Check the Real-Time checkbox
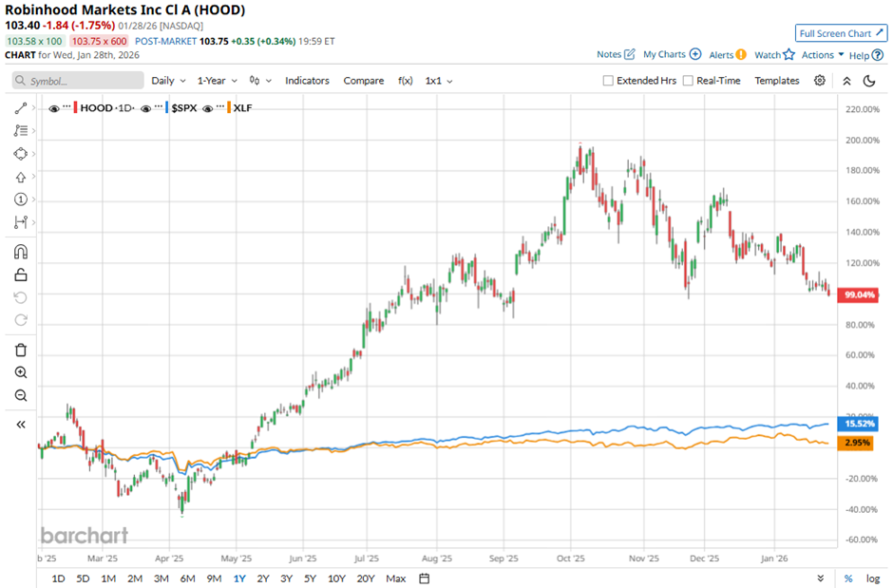Viewport: 893px width, 588px height. pos(688,81)
